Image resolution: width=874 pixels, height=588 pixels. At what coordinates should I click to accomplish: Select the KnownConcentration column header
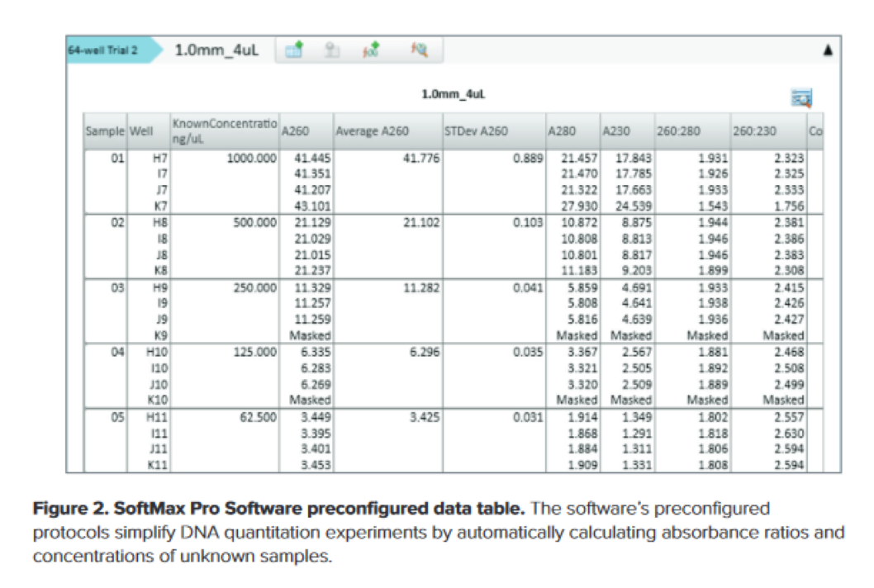[x=224, y=130]
